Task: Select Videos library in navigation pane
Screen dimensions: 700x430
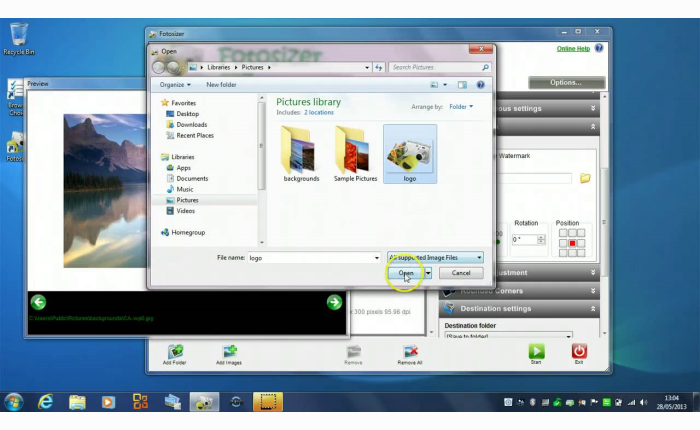Action: pos(185,211)
